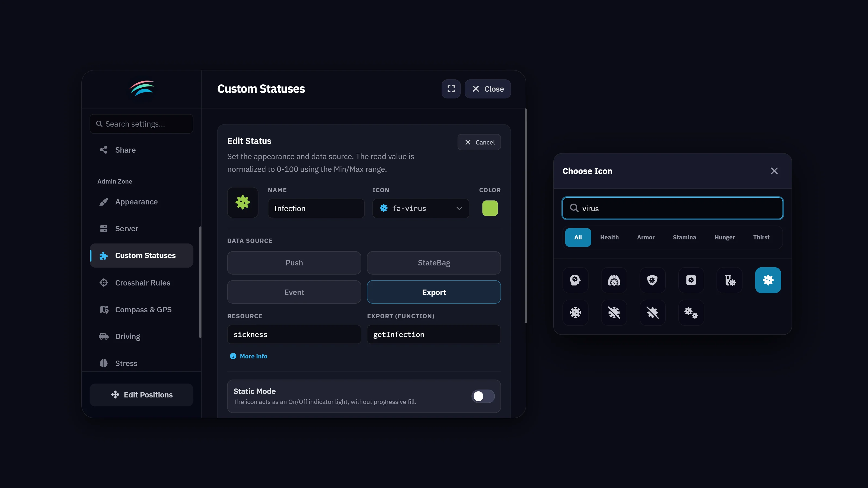
Task: Pick the covid icon crossed with slash
Action: 614,313
